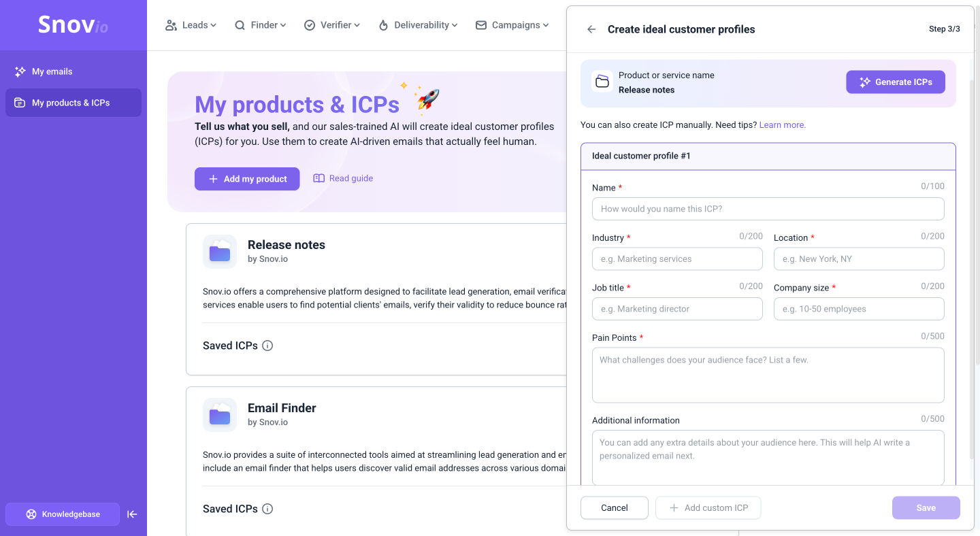Click the rocket emoji in the header

point(427,100)
